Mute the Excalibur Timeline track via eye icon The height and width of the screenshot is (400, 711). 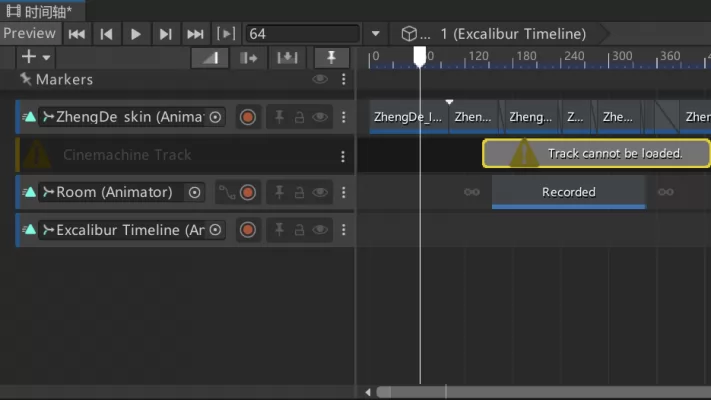[320, 230]
